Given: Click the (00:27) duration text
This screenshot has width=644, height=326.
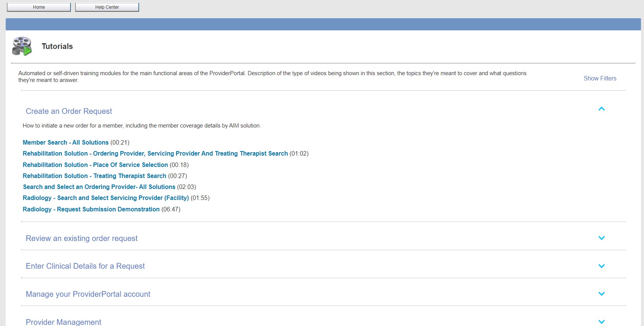Looking at the screenshot, I should (x=177, y=176).
